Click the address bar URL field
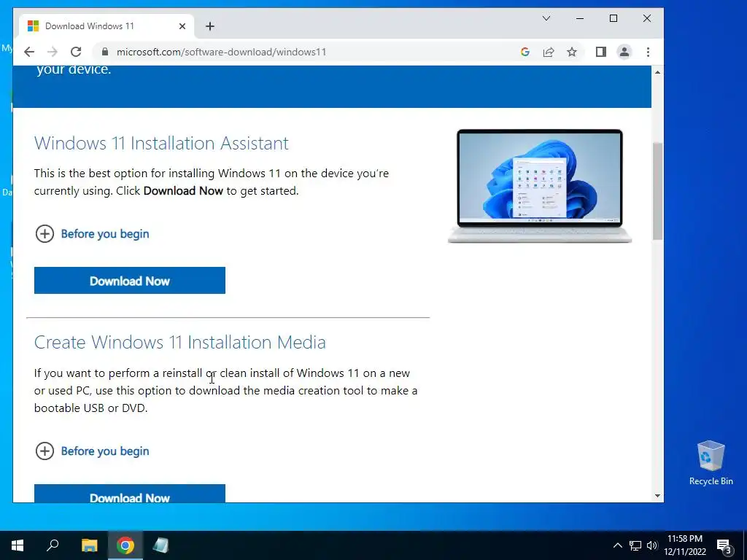The image size is (747, 560). point(305,52)
